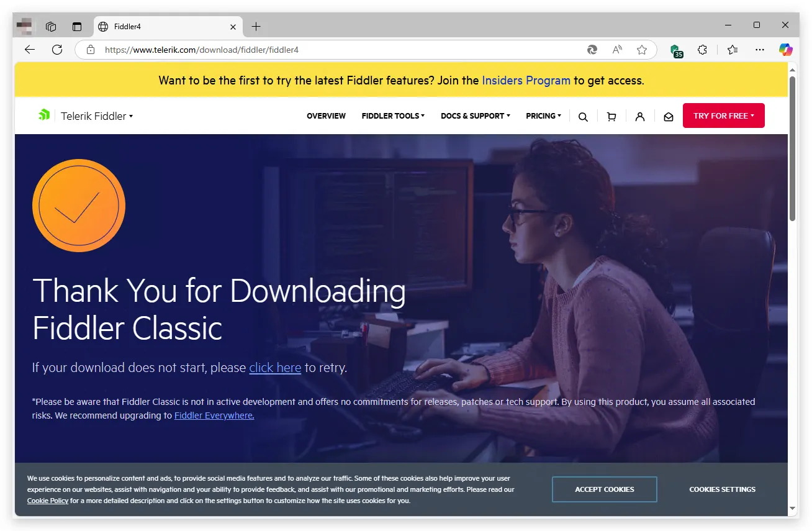Click the "click here" retry download link

point(275,368)
